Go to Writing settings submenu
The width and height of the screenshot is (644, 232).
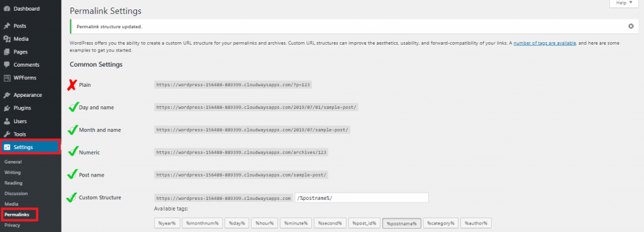[13, 172]
